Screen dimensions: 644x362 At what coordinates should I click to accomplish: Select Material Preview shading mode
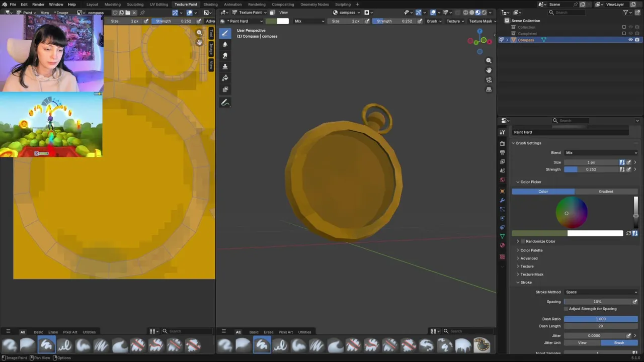click(477, 13)
